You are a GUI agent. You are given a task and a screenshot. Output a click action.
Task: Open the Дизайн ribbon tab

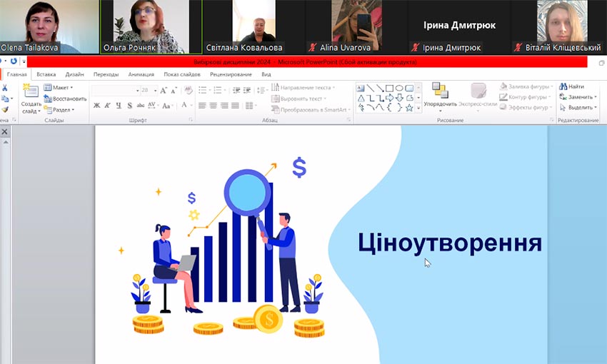75,74
